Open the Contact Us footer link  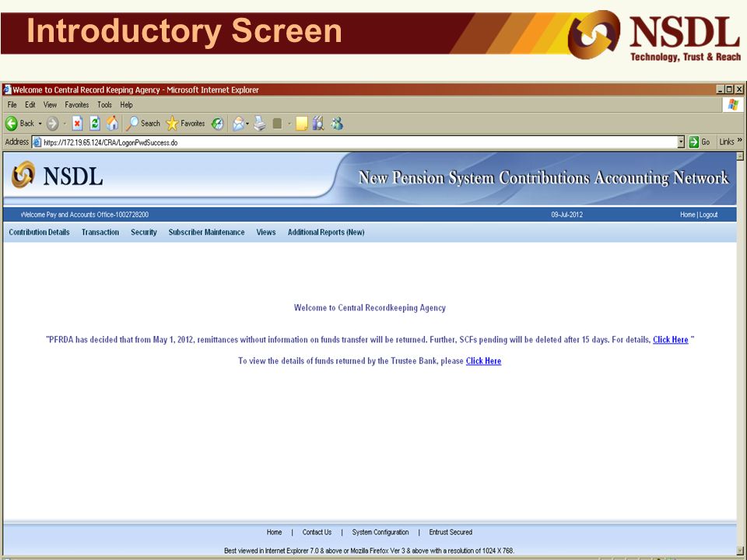click(317, 532)
